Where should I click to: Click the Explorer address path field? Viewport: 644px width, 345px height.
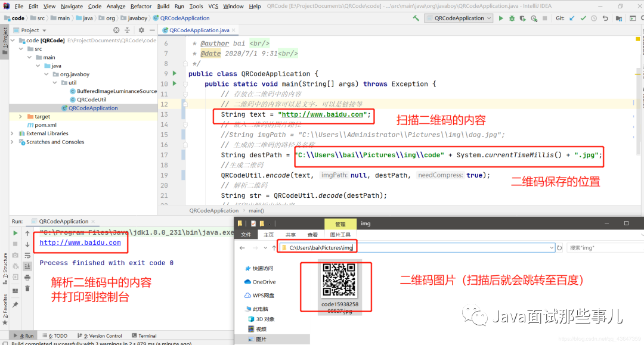click(x=417, y=248)
